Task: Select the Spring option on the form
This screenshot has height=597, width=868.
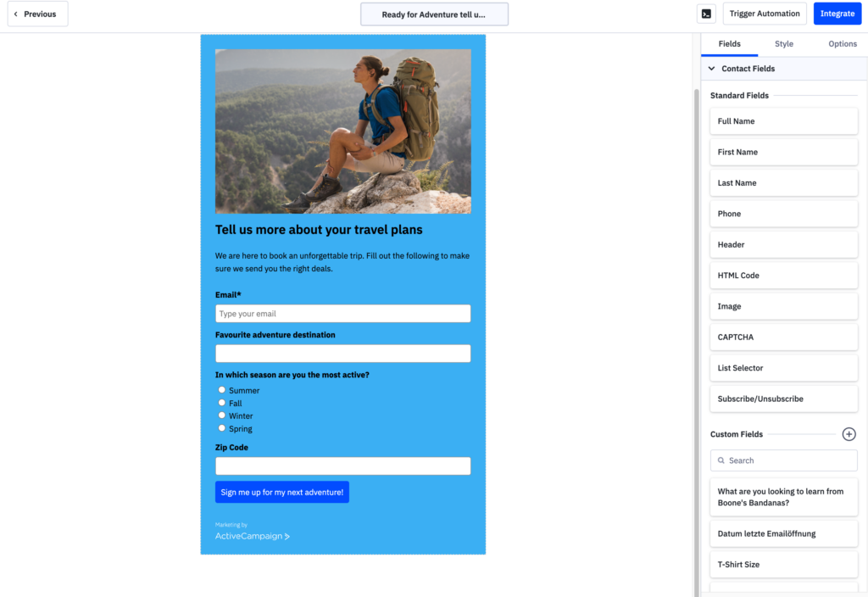Action: 221,428
